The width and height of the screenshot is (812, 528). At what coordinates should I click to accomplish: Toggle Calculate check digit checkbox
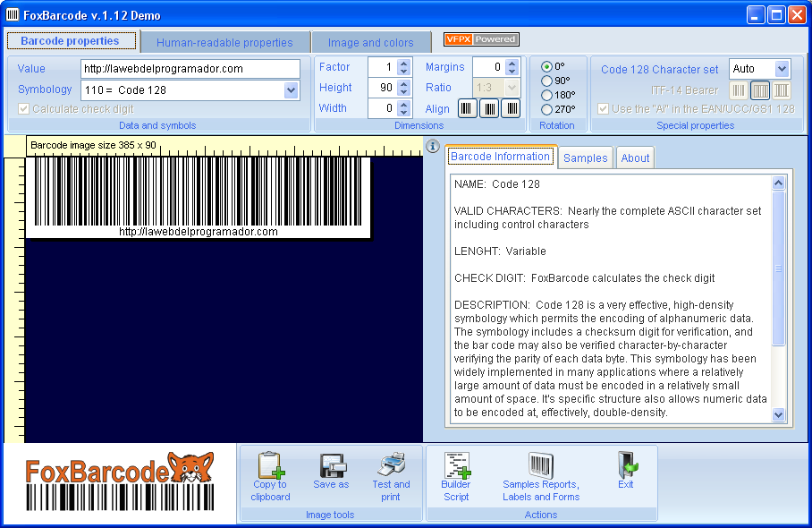pyautogui.click(x=24, y=109)
